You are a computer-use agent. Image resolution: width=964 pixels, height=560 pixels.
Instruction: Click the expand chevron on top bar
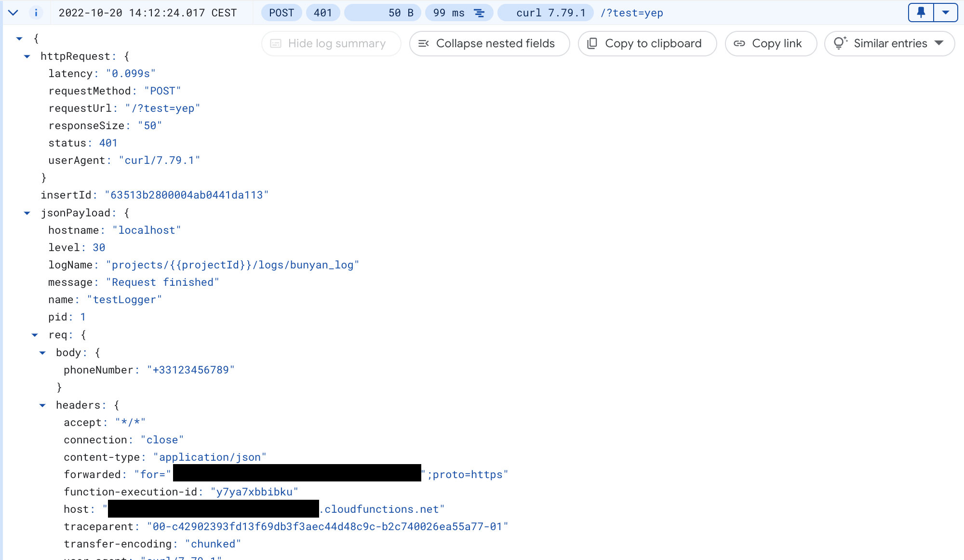tap(13, 12)
